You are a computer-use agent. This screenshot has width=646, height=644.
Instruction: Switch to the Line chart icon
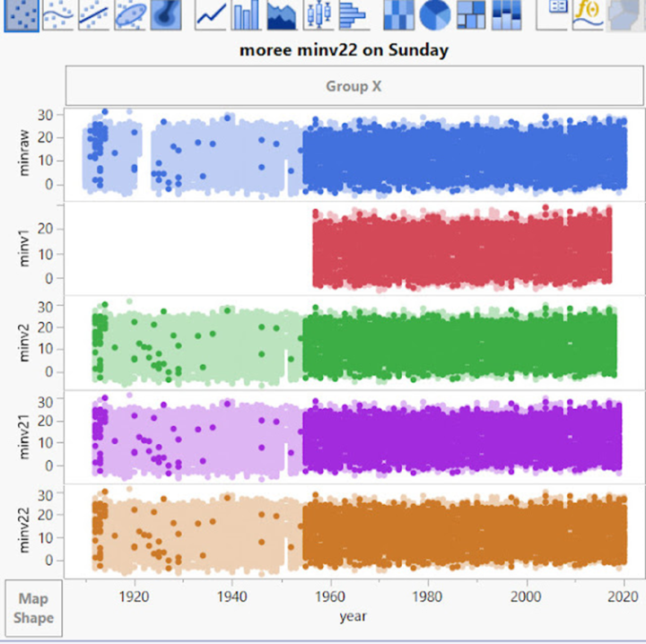(211, 13)
